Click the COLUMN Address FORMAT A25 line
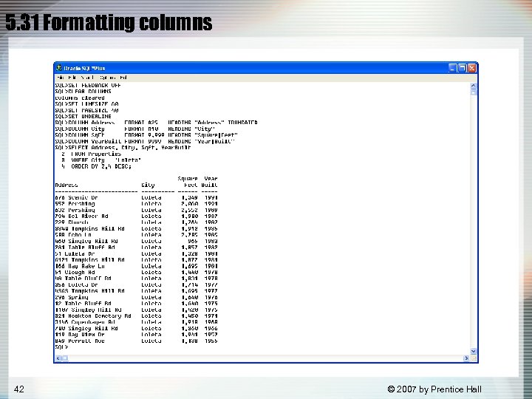The height and width of the screenshot is (399, 532). [156, 123]
